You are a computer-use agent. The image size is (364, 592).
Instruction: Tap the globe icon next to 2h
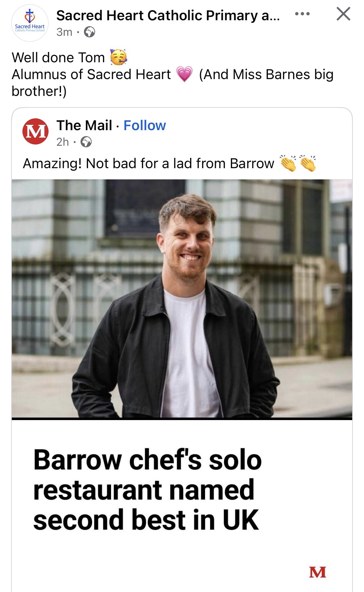[x=86, y=142]
